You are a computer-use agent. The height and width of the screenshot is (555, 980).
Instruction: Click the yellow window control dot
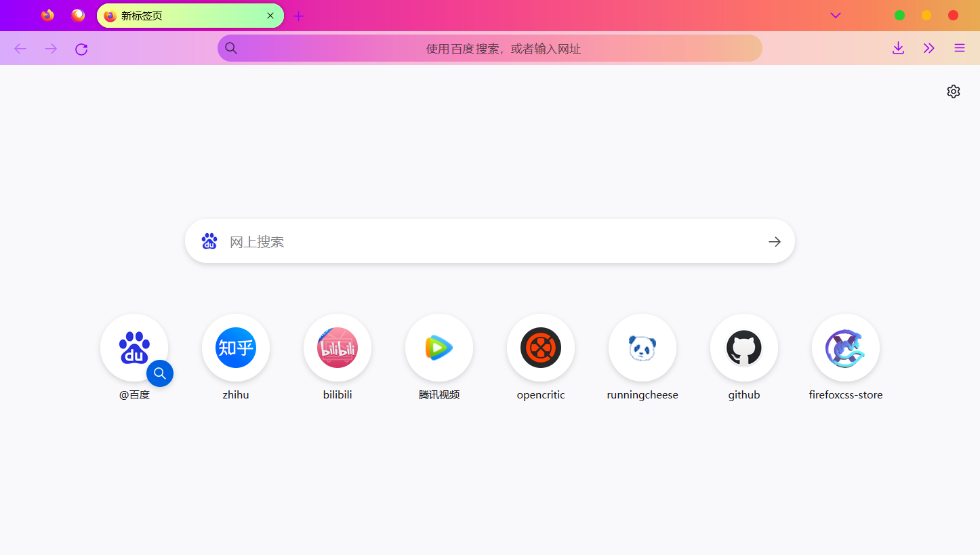click(926, 16)
